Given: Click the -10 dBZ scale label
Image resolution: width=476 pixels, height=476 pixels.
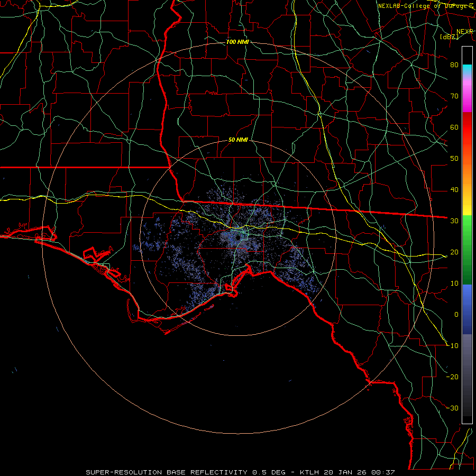Looking at the screenshot, I should (452, 346).
